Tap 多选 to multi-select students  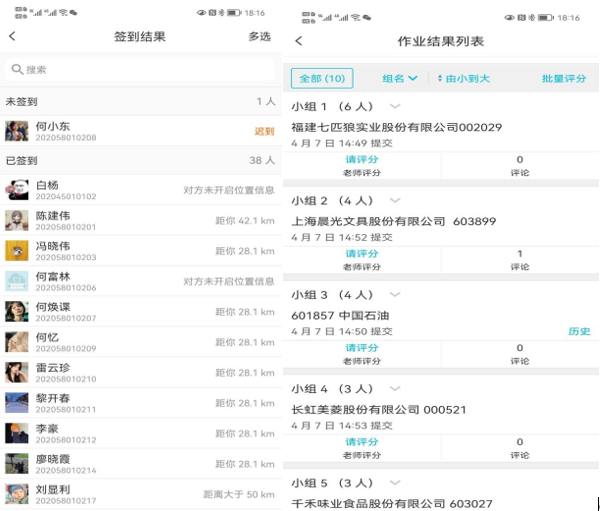tap(259, 36)
